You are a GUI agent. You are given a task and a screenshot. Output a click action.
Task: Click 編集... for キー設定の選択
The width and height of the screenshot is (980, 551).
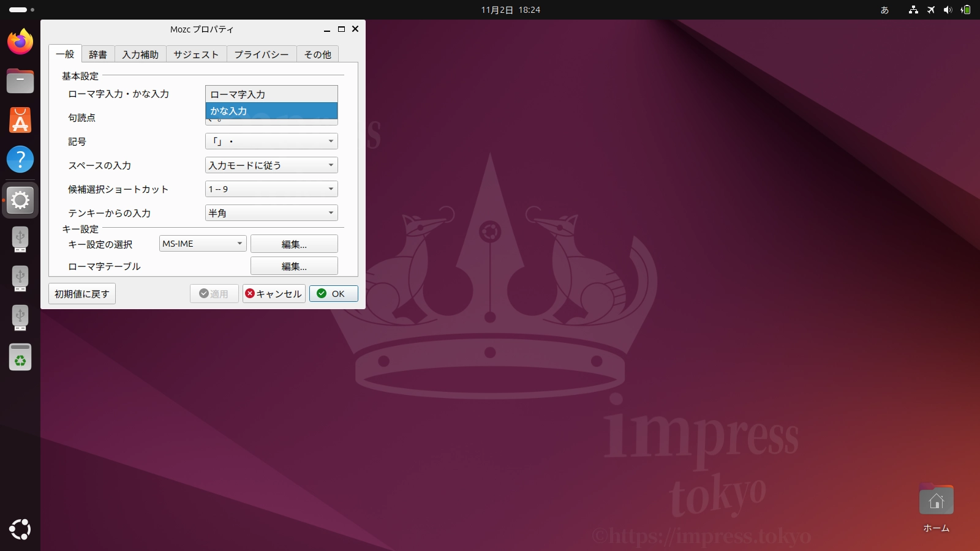click(294, 244)
